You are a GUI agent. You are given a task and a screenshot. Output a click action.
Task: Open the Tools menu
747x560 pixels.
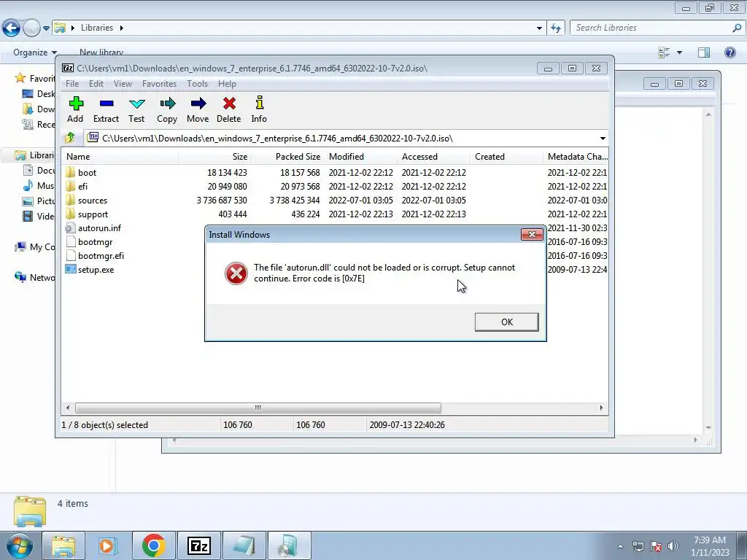[197, 84]
